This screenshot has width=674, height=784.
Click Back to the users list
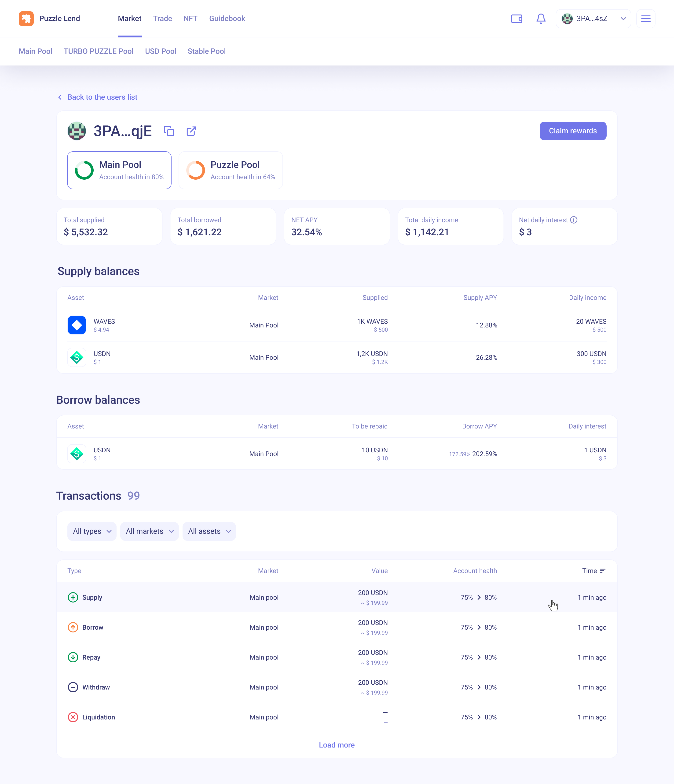(98, 97)
